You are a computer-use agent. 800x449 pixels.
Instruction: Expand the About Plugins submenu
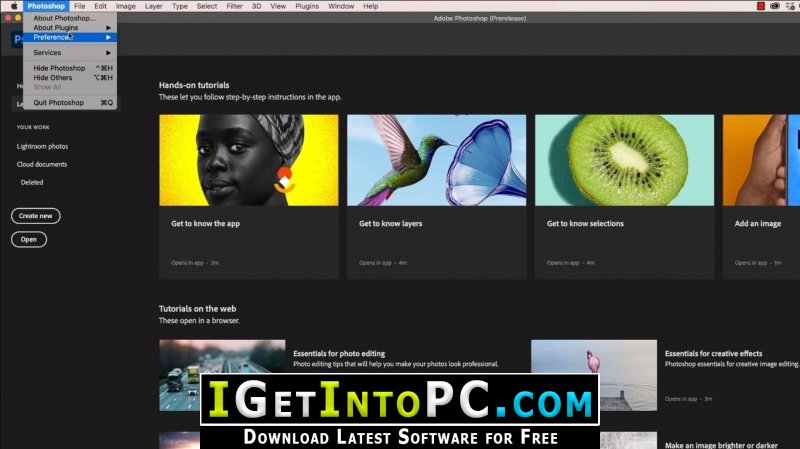[70, 28]
